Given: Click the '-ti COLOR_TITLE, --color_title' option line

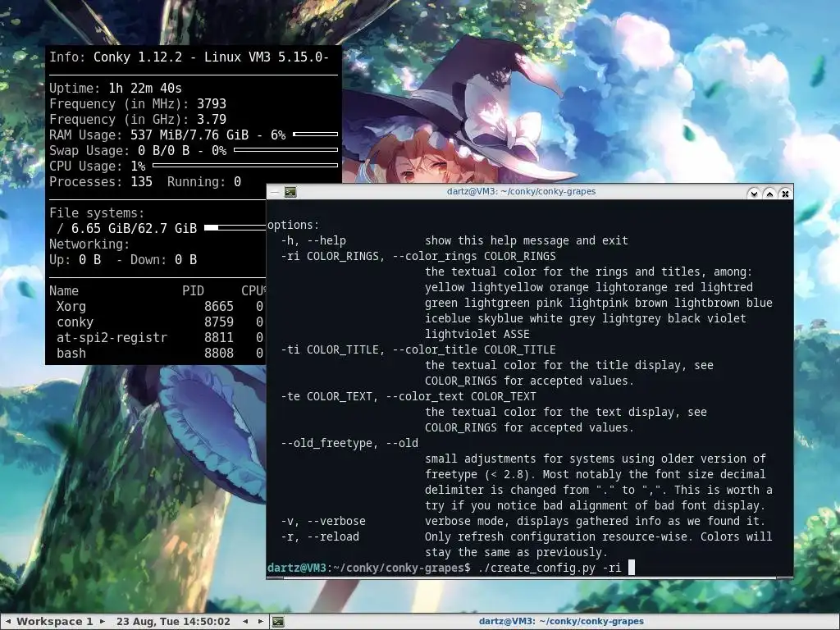Looking at the screenshot, I should pos(418,349).
